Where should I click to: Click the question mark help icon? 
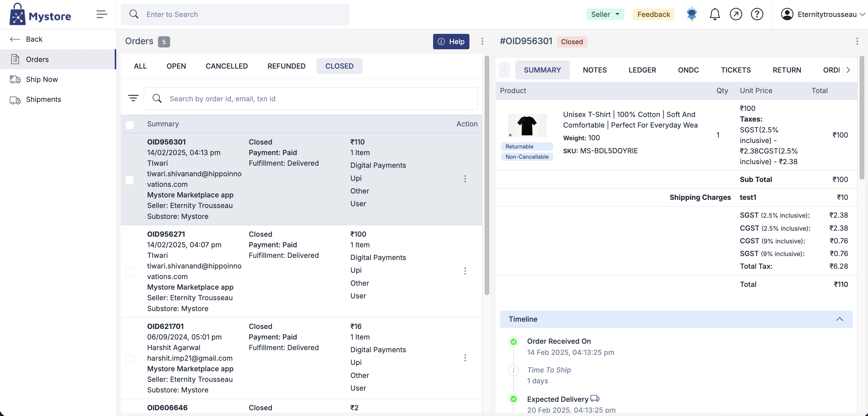tap(757, 14)
